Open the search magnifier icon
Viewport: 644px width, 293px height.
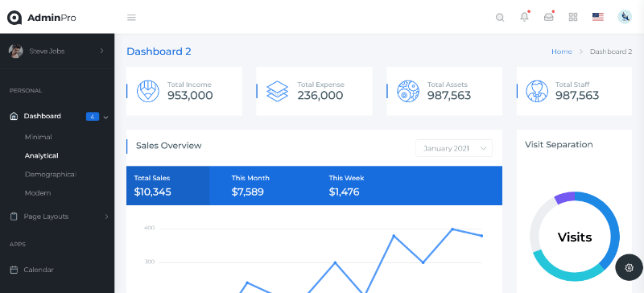500,17
